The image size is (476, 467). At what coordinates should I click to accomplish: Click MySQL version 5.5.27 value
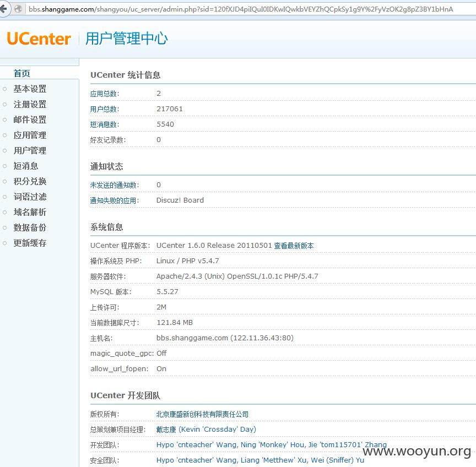click(x=167, y=292)
